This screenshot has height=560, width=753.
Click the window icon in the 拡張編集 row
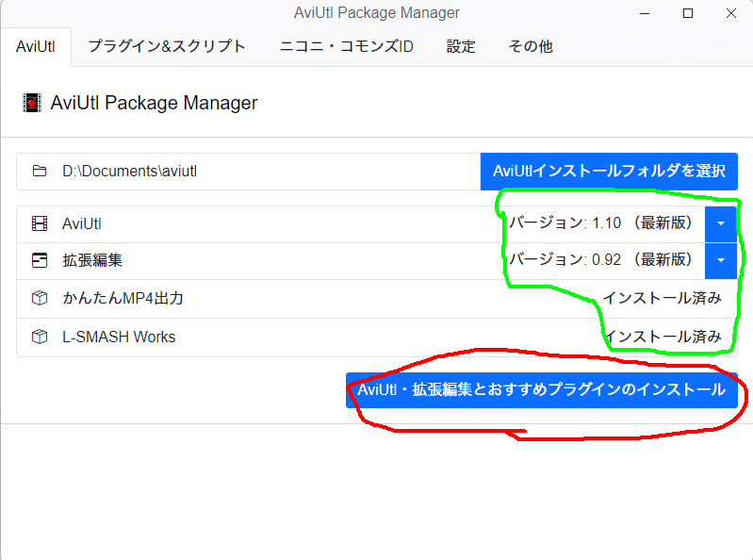(x=40, y=260)
